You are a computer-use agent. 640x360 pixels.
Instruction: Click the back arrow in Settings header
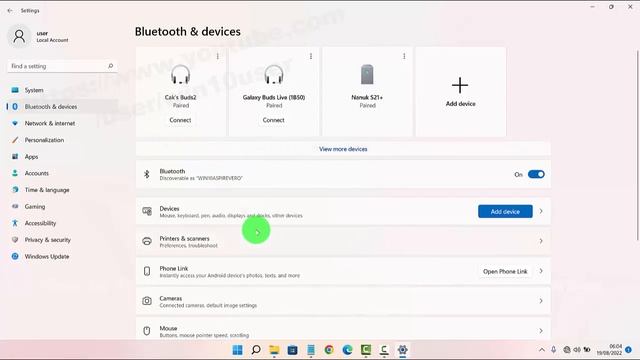[10, 11]
